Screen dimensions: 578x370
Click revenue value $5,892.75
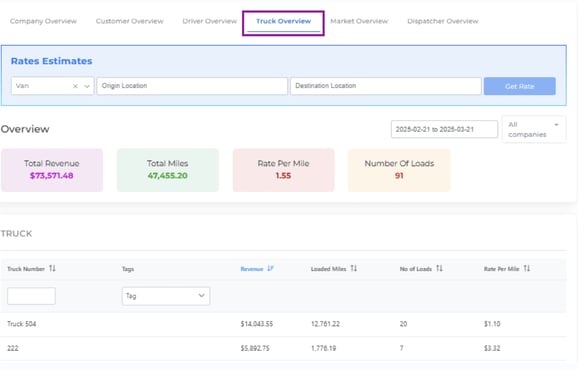[x=255, y=348]
